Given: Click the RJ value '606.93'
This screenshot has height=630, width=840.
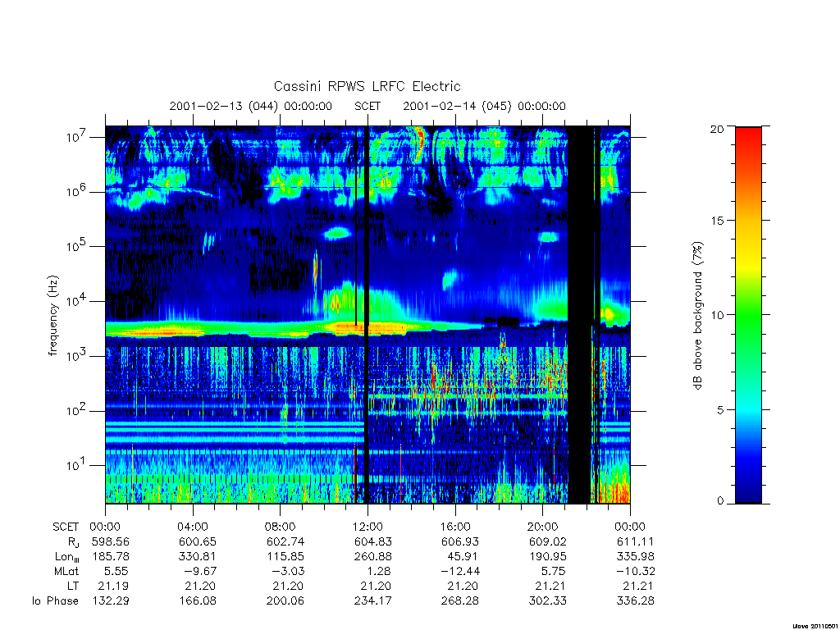Looking at the screenshot, I should coord(459,541).
